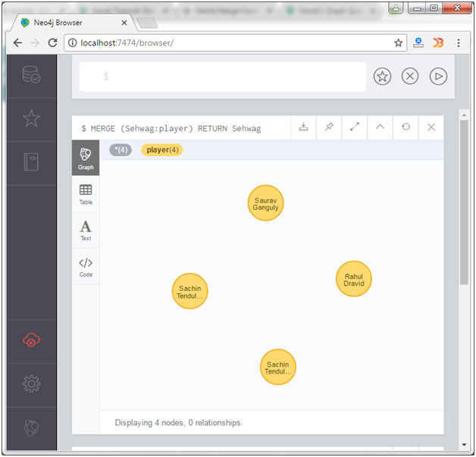View site information icon in address bar
Screen dimensions: 476x457
72,42
